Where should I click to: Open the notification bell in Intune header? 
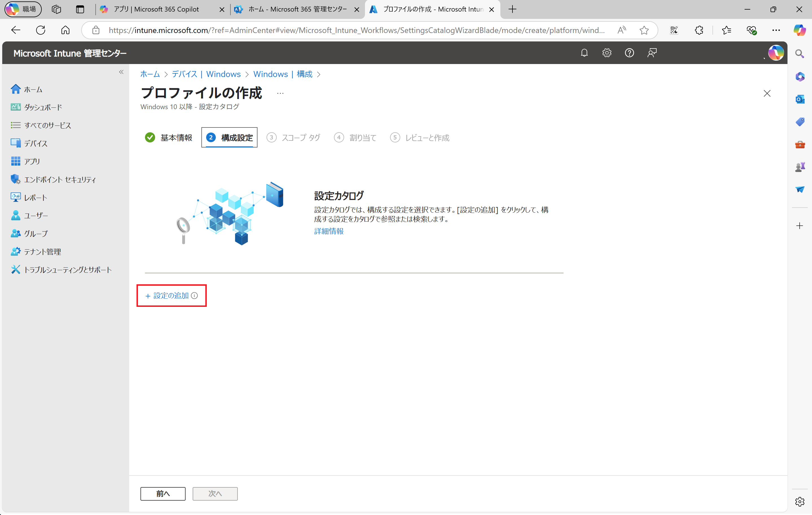click(584, 53)
